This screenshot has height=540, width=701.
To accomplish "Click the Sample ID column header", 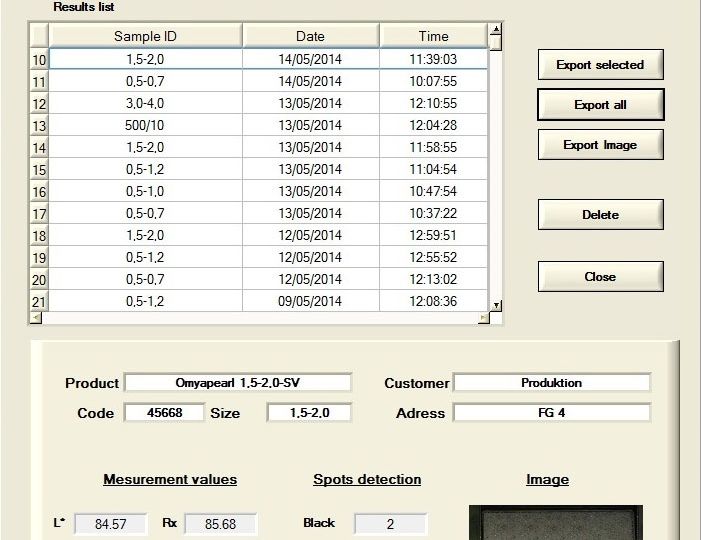I will 145,36.
